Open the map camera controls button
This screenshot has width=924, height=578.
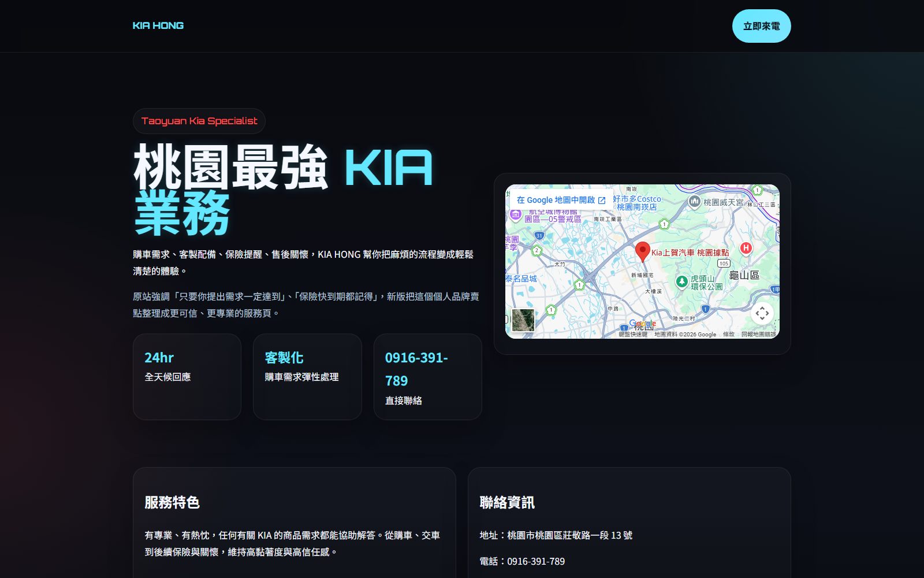(x=762, y=313)
